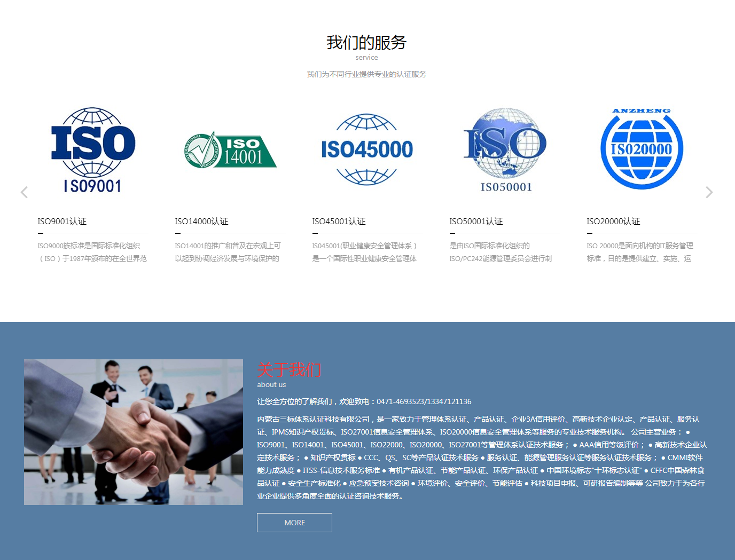Click the handshake photo in About Us
This screenshot has width=735, height=560.
[134, 432]
